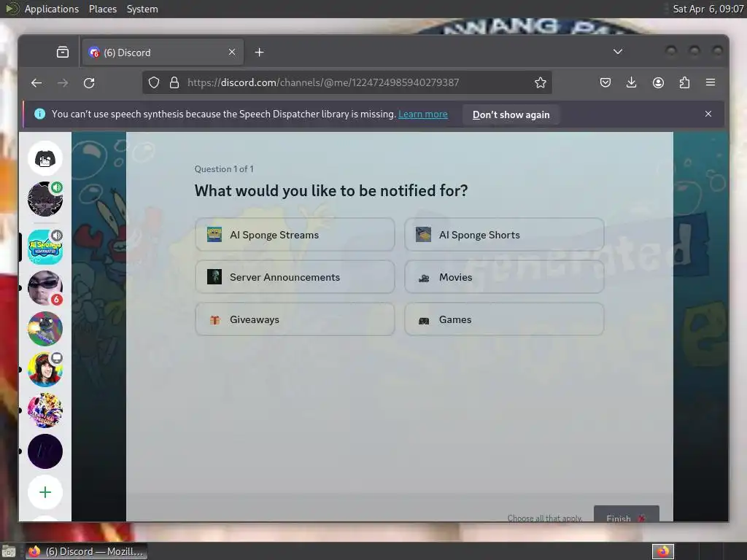Open the Firefox hamburger application menu

711,83
